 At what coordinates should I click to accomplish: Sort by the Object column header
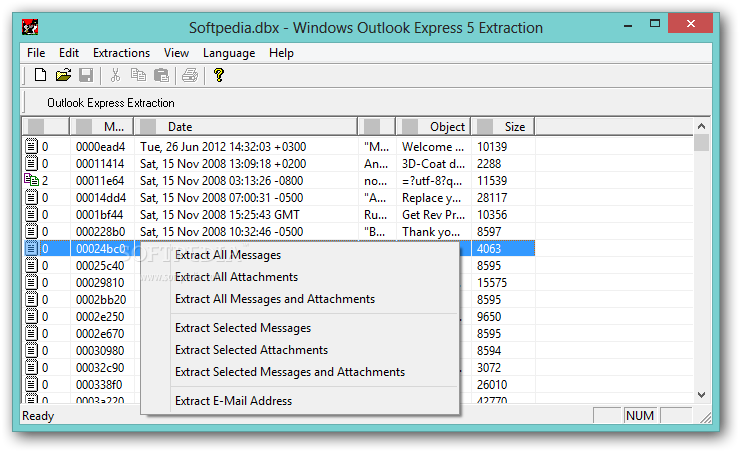433,126
